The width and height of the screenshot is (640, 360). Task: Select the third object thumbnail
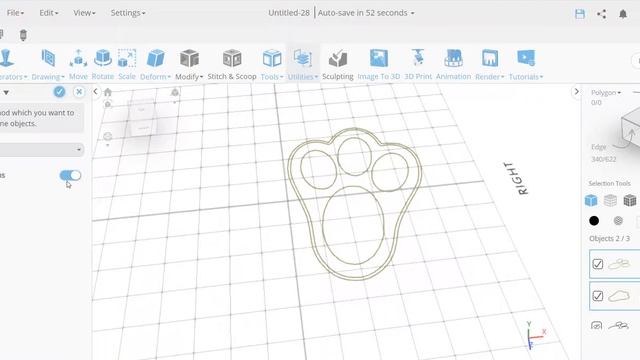coord(618,325)
